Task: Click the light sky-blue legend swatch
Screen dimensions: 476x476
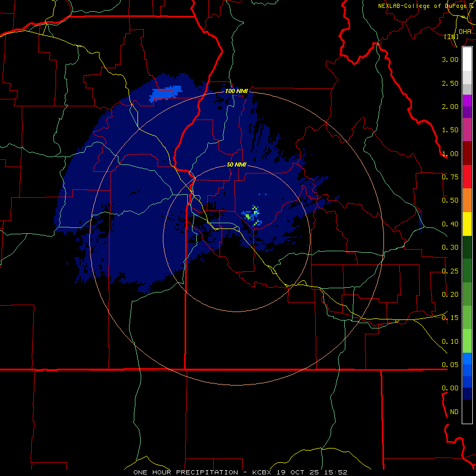Action: (467, 359)
